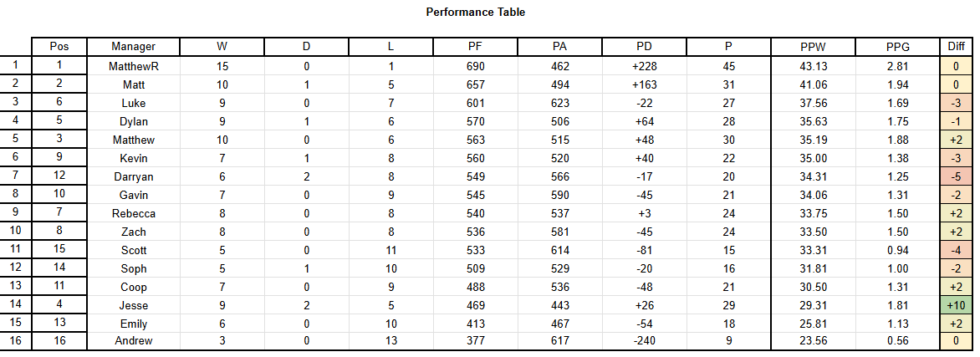Image resolution: width=980 pixels, height=357 pixels.
Task: Click row number 16 on the left
Action: (16, 341)
